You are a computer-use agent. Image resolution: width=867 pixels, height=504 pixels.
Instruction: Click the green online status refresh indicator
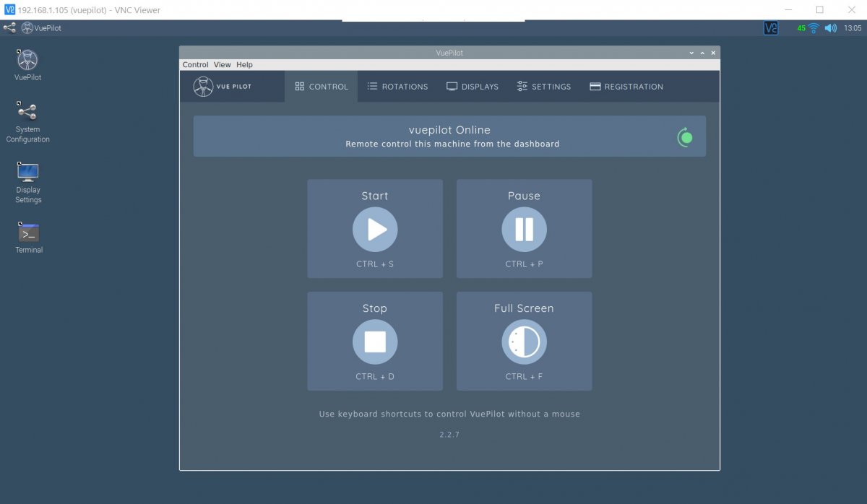[685, 137]
